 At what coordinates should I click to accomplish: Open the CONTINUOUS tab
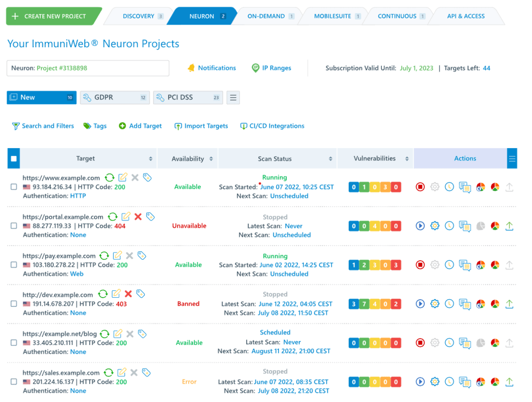[398, 16]
